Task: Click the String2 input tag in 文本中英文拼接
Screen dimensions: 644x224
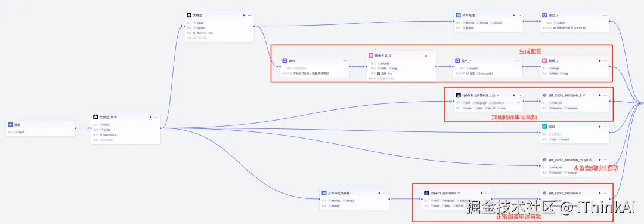Action: [x=348, y=201]
